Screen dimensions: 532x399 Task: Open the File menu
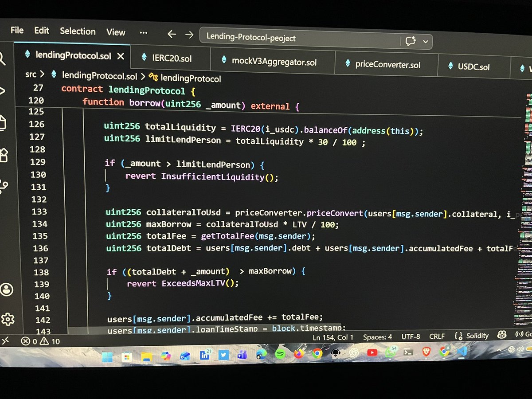tap(17, 30)
